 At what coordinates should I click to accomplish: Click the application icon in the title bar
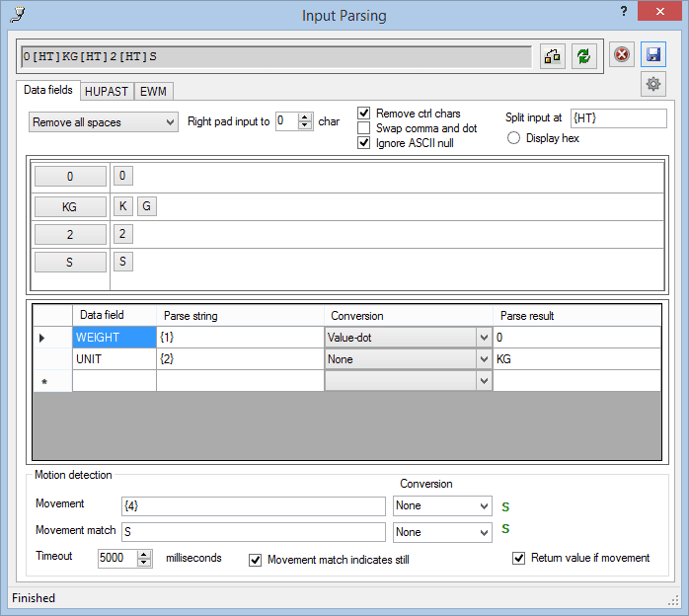18,15
